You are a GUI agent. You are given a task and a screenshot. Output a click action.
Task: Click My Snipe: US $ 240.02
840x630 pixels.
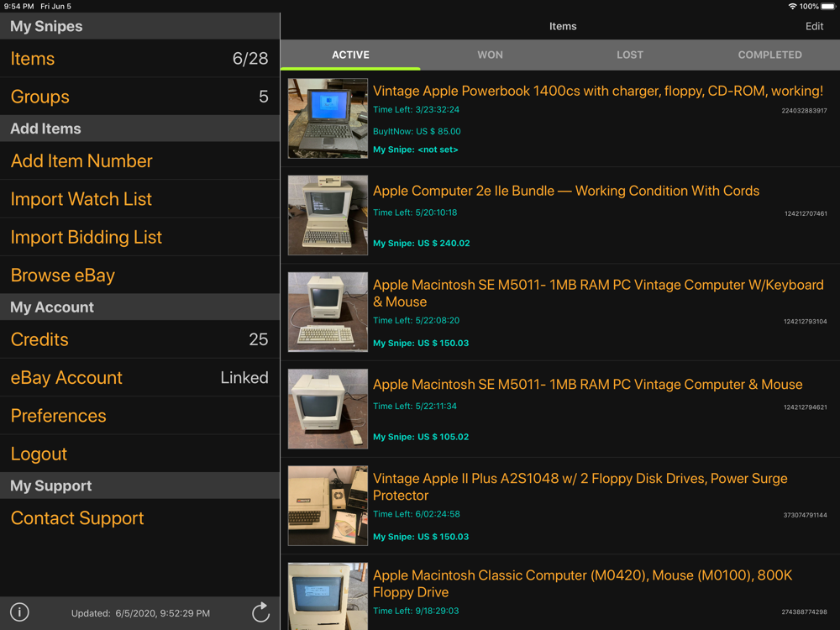tap(422, 244)
